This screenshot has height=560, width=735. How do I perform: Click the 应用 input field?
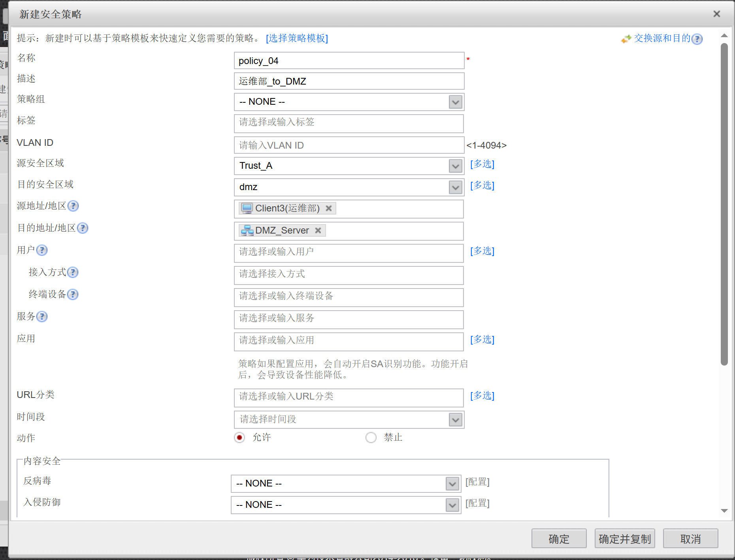[349, 342]
